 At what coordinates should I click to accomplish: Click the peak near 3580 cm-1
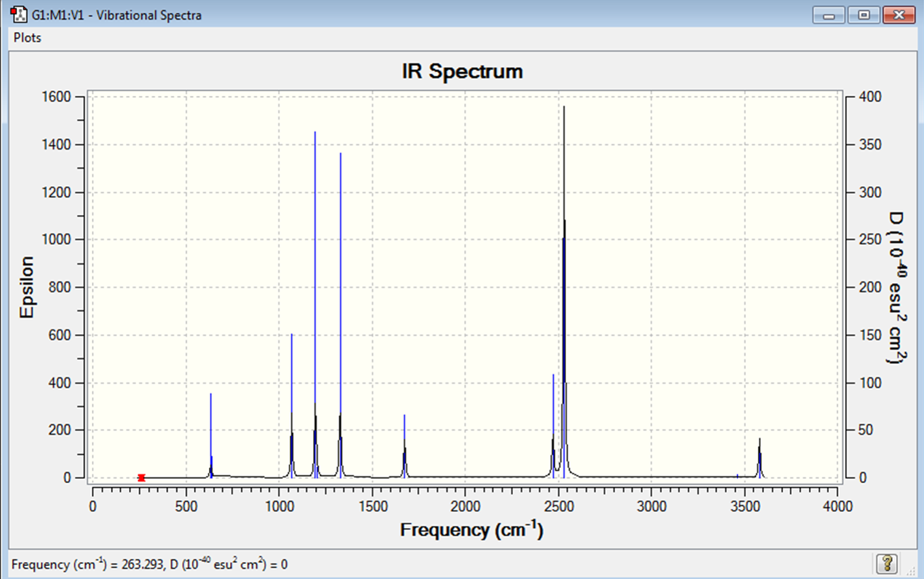pyautogui.click(x=759, y=458)
